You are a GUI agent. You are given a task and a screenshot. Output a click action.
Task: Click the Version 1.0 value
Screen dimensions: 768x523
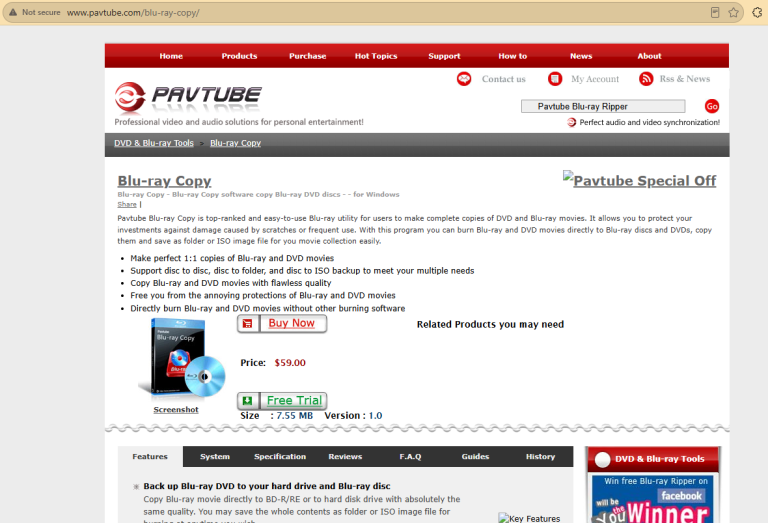[x=375, y=416]
